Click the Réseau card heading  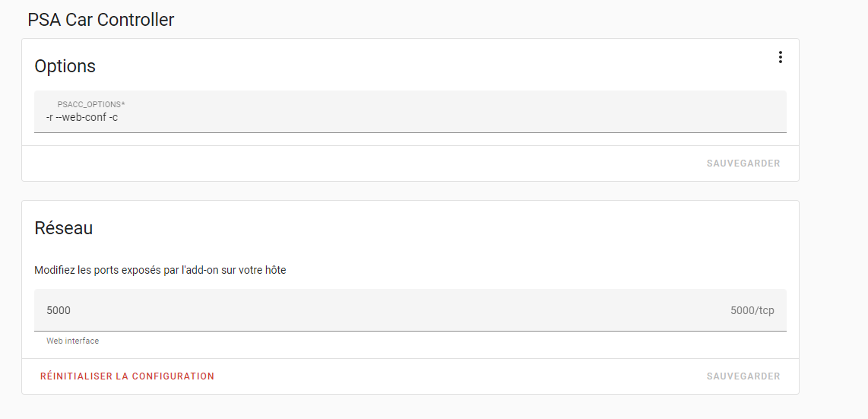click(63, 228)
